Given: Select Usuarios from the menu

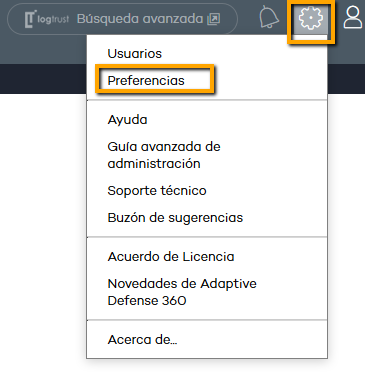Looking at the screenshot, I should pos(135,54).
